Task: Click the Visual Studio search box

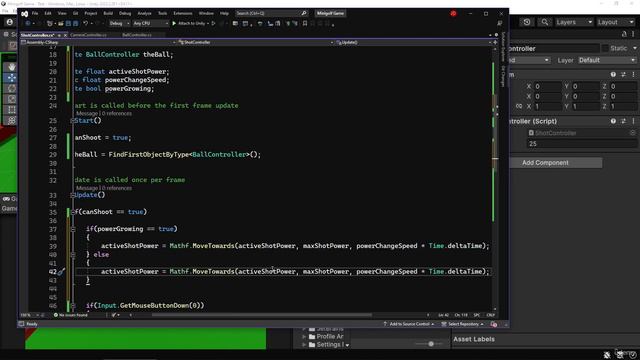Action: click(271, 13)
